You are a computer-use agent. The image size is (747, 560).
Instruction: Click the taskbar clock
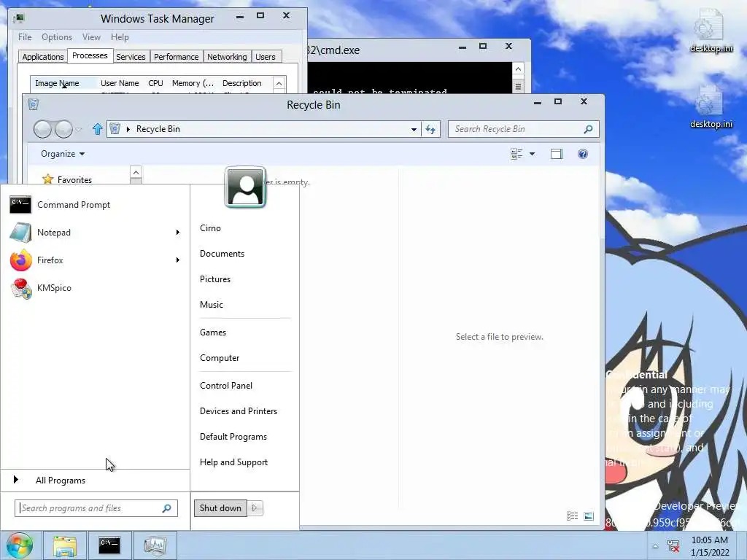[x=710, y=546]
